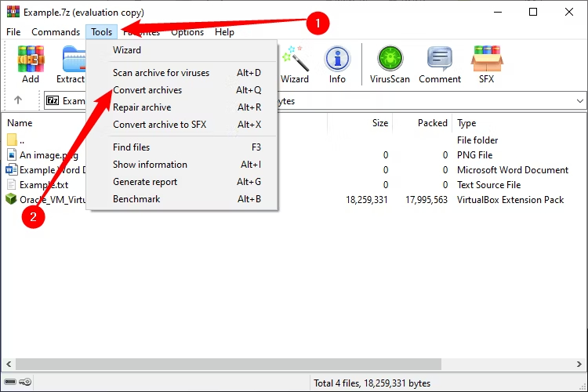Click the '18,259,331' size cell
This screenshot has height=392, width=588.
tap(366, 200)
